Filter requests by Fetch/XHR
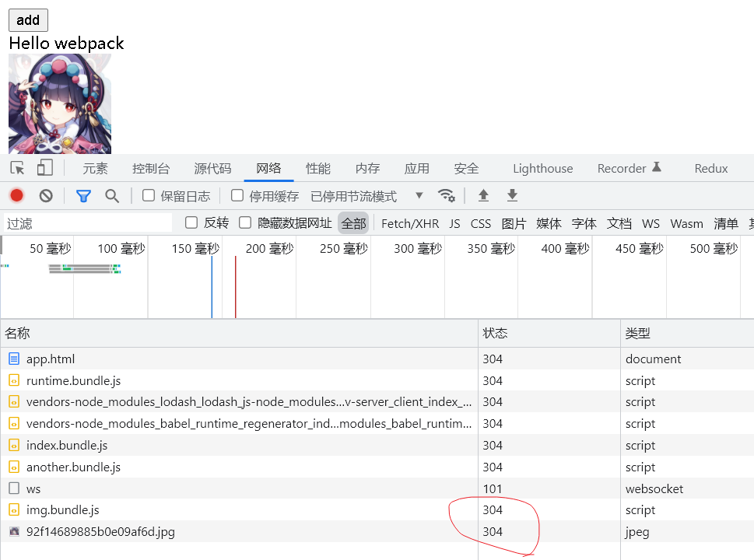Screen dimensions: 754x560 click(410, 223)
